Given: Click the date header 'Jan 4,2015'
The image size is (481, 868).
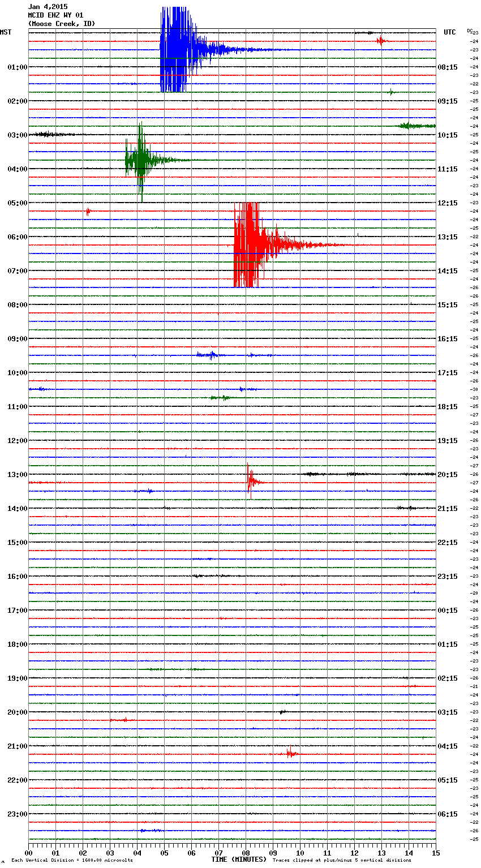Looking at the screenshot, I should pos(48,7).
